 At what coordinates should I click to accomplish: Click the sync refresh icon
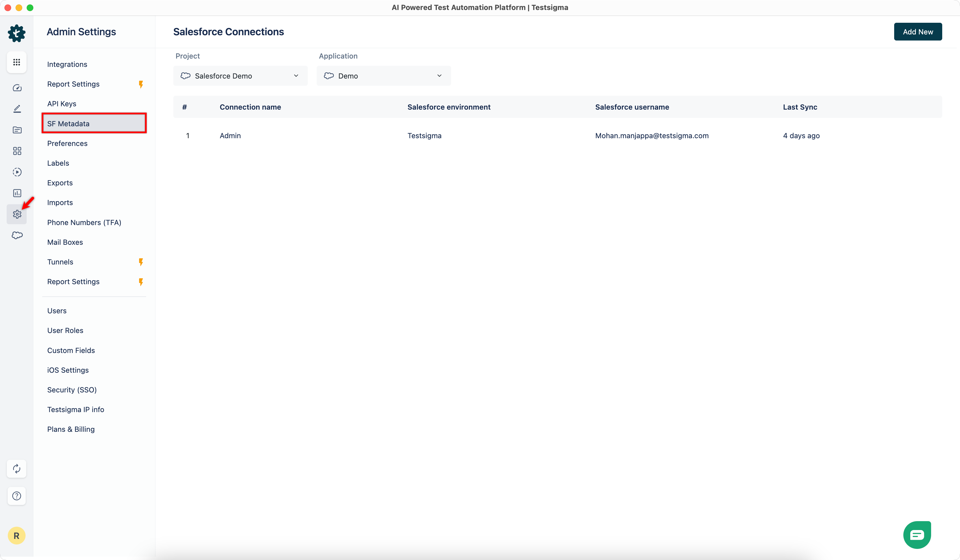16,469
